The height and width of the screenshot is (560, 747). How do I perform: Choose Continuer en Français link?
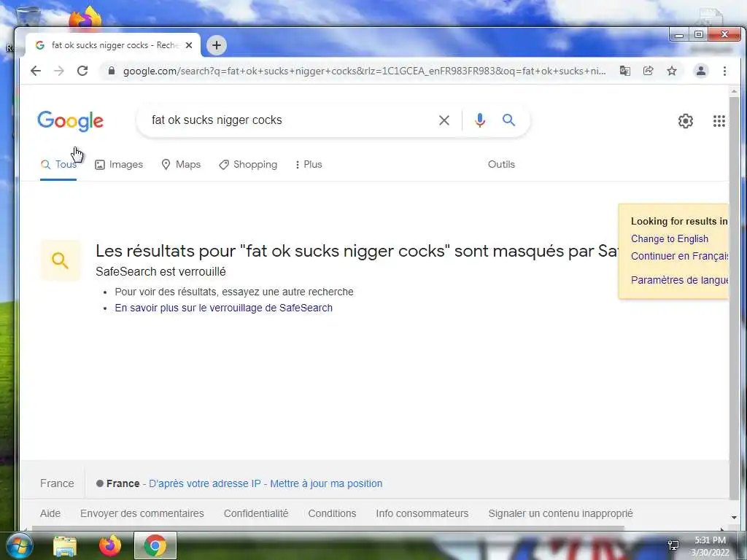[x=679, y=256]
